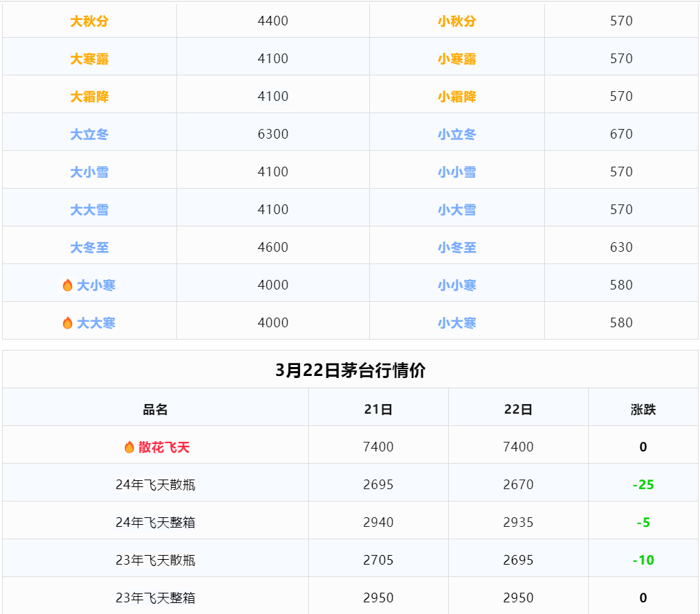This screenshot has width=700, height=614.
Task: Click the -25 change value
Action: click(x=643, y=484)
